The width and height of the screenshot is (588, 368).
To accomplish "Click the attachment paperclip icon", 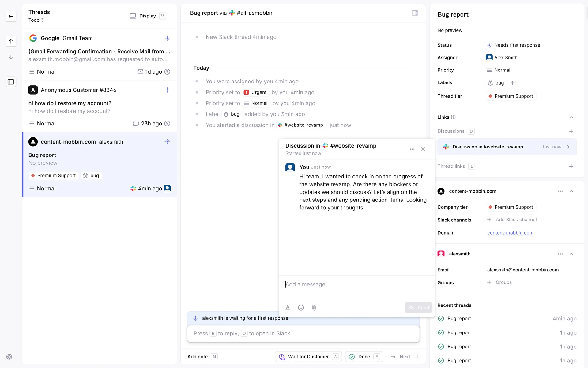I will pos(314,308).
